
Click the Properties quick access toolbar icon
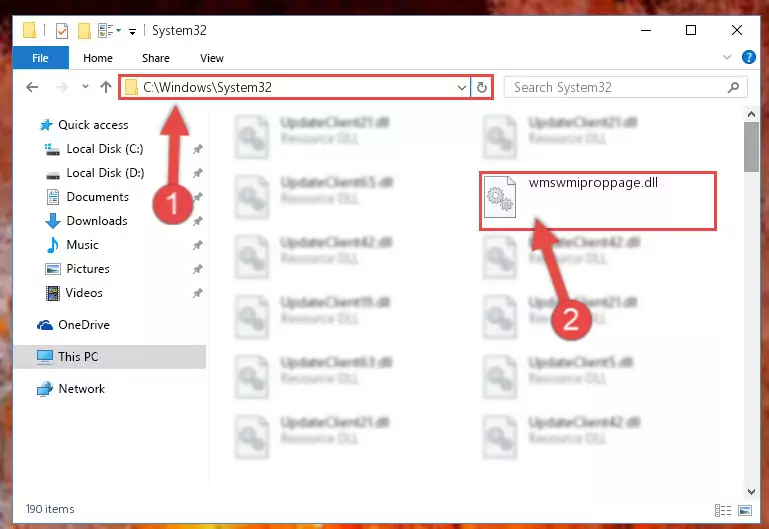pyautogui.click(x=62, y=31)
